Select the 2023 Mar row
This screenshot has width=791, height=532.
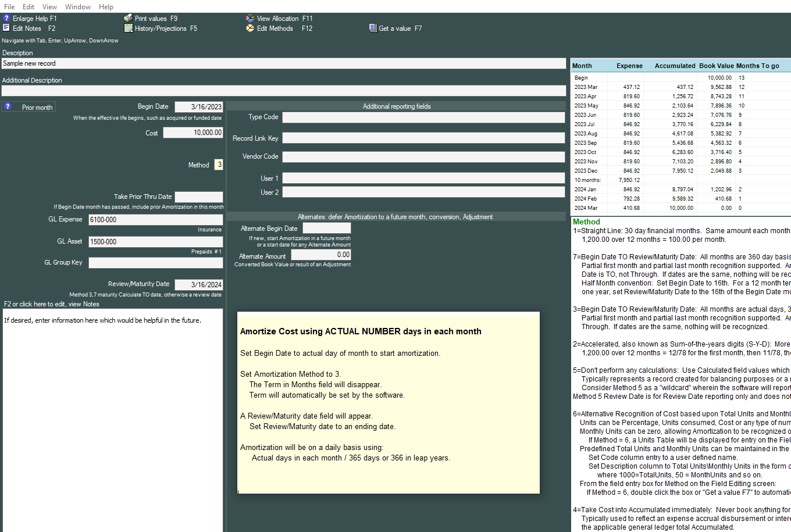coord(681,87)
